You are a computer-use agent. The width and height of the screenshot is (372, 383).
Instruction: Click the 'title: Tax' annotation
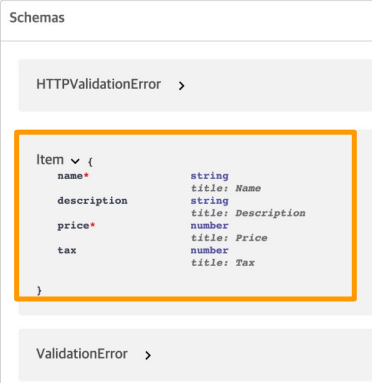point(223,263)
